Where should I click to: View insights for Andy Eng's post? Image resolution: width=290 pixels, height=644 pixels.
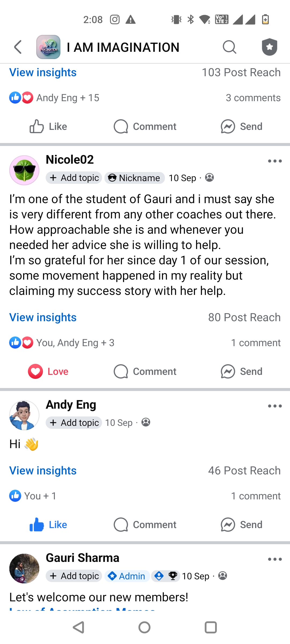(x=43, y=471)
